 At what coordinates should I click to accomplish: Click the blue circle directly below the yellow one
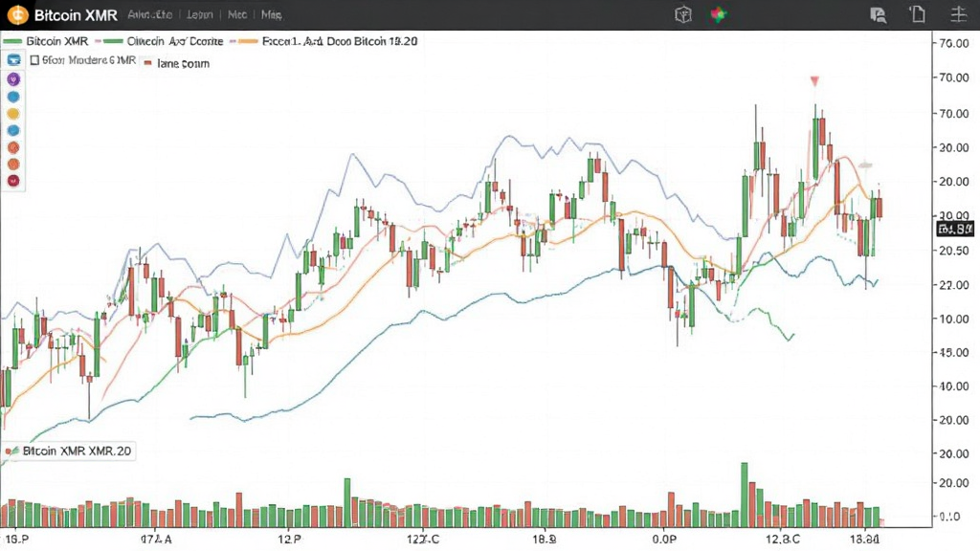13,130
